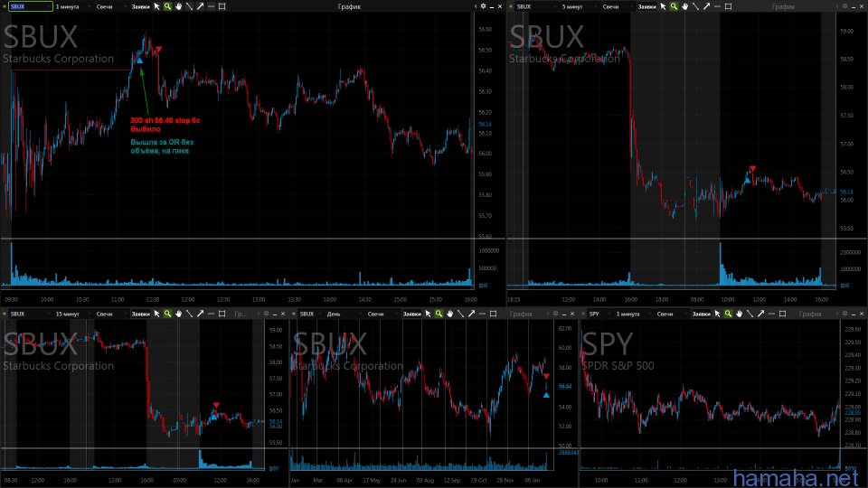Select rectangle tool in 5-minute SBUX chart
Screen dimensions: 868x488
[x=729, y=6]
